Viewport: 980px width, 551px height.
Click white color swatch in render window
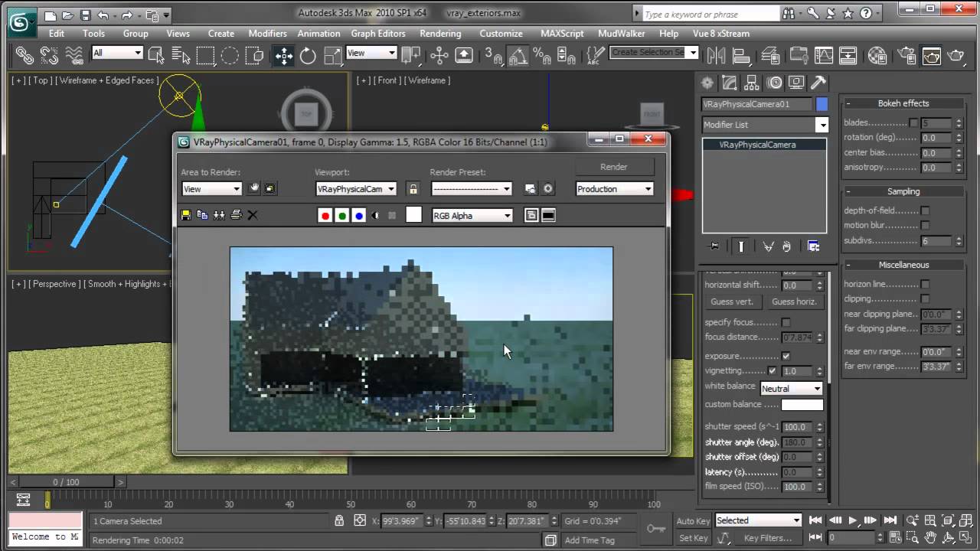(413, 215)
